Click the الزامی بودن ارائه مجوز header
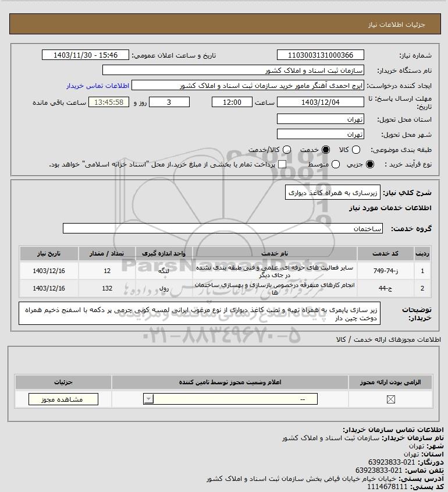448x492 pixels. 390,382
